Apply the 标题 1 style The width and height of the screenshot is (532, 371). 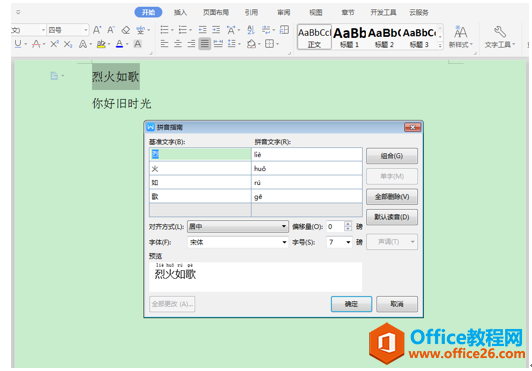click(349, 37)
